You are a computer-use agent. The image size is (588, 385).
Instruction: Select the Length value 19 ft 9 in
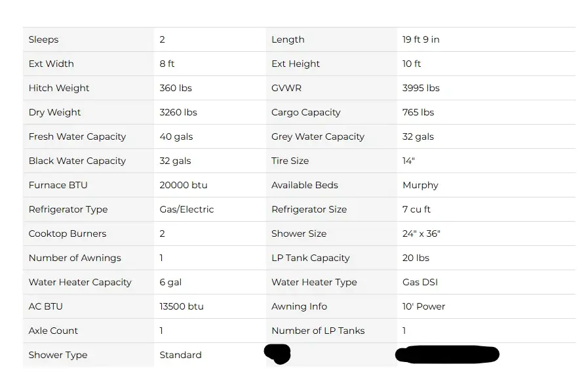421,39
